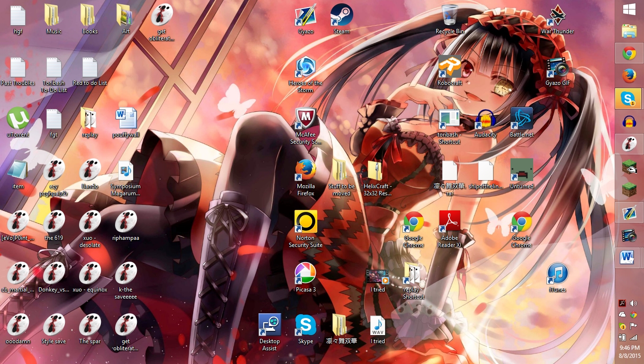The width and height of the screenshot is (644, 364).
Task: Launch the War Thunder shortcut
Action: (x=558, y=20)
